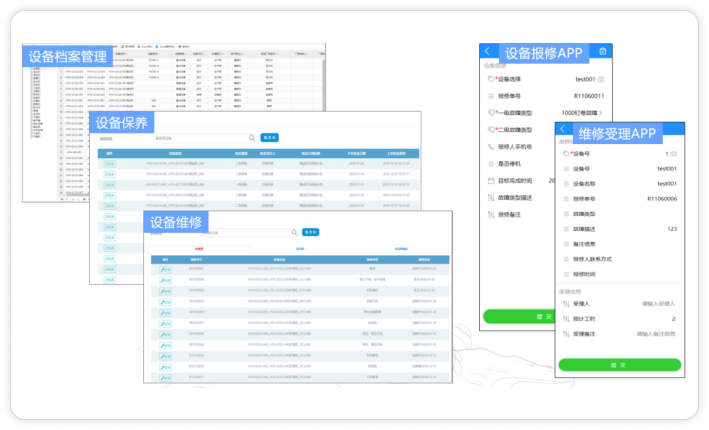Tap list icon beside 报修时间
709x430 pixels.
pyautogui.click(x=566, y=274)
